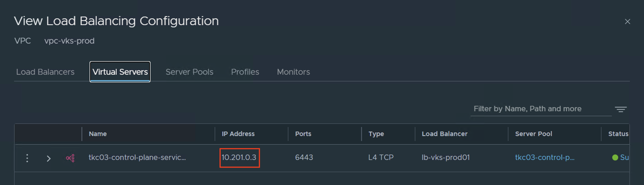Viewport: 644px width, 185px height.
Task: Expand the tkc03-control-plane-service row chevron
Action: (49, 158)
